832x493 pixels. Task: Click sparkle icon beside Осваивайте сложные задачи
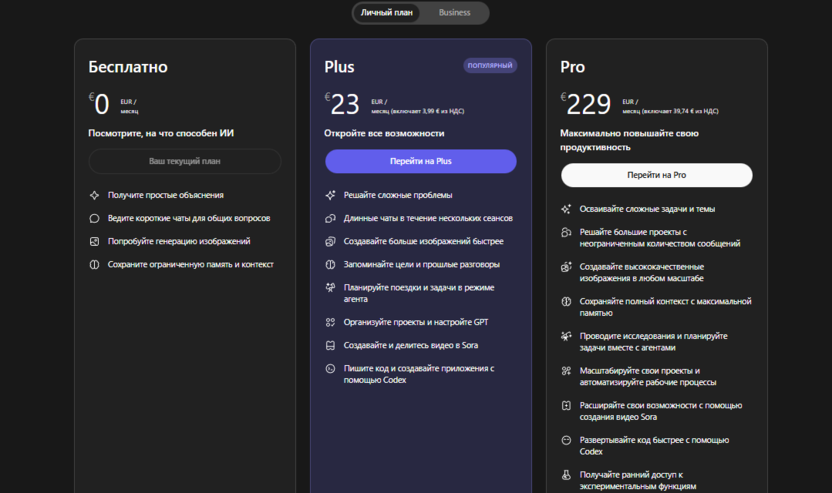click(x=566, y=209)
